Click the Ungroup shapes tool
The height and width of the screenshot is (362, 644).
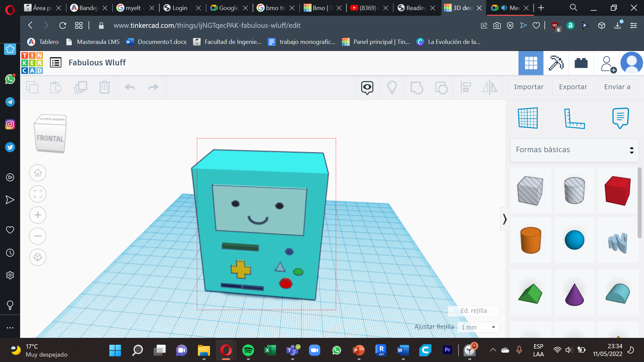[x=441, y=88]
